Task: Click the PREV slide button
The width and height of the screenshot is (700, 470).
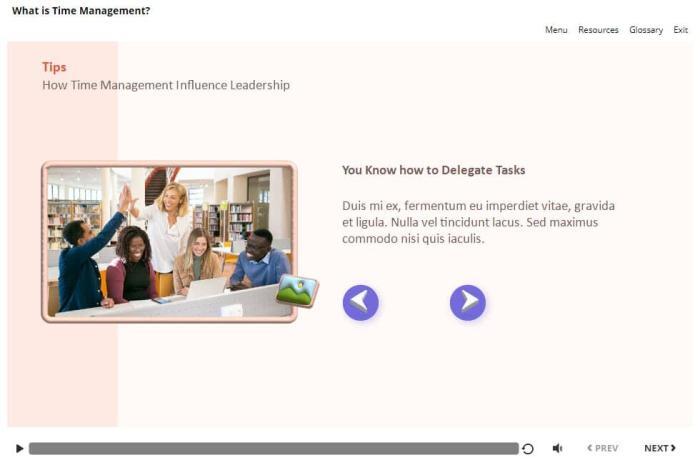Action: [602, 449]
